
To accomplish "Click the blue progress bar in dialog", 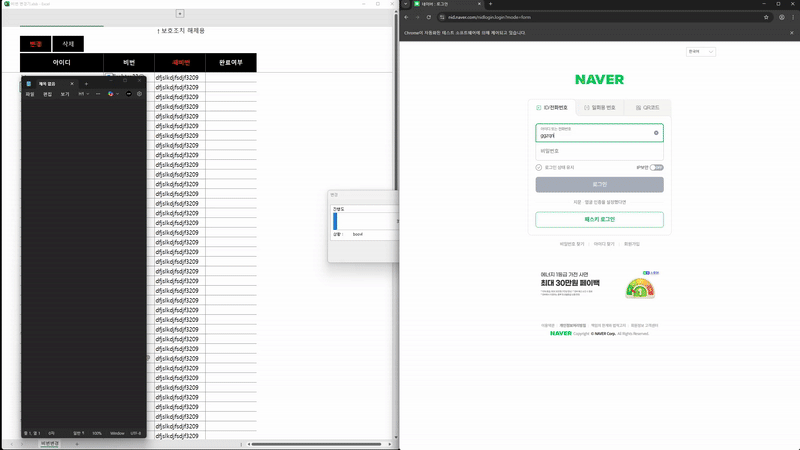I will point(335,221).
